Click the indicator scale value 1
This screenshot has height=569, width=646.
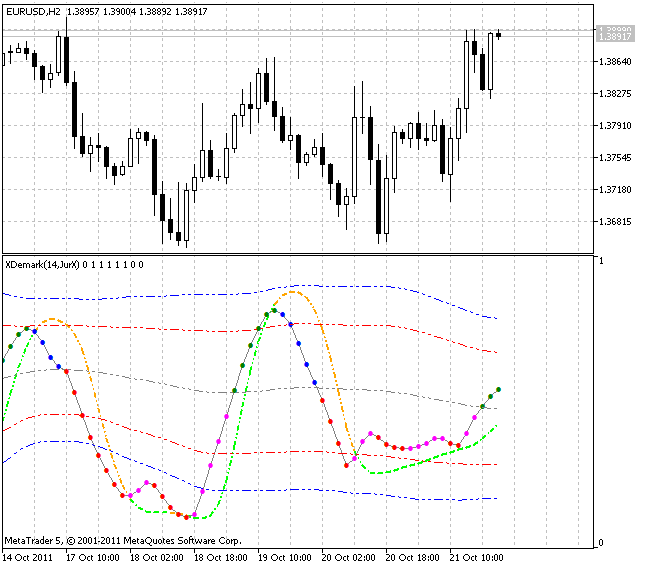[x=600, y=261]
